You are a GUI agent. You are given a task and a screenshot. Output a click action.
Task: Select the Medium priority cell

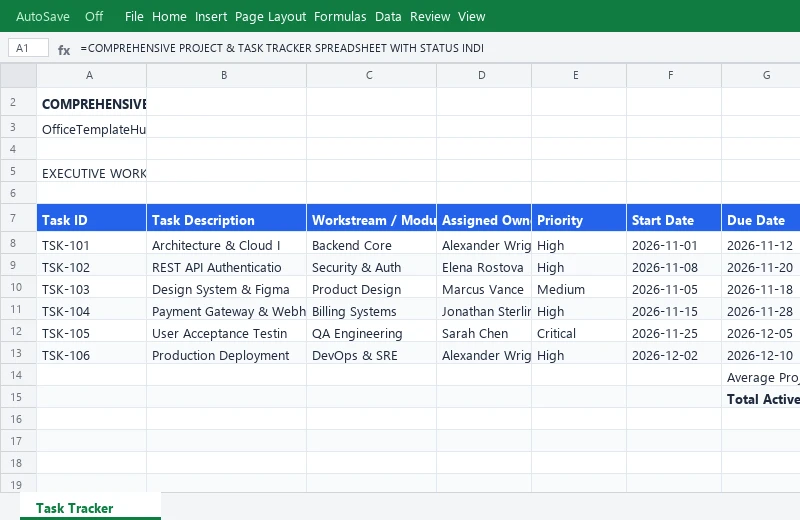coord(579,287)
